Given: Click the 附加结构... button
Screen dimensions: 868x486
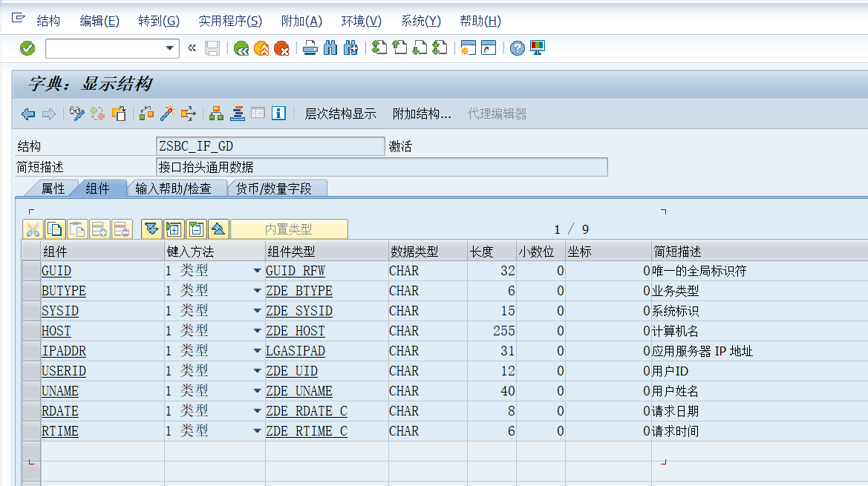Looking at the screenshot, I should point(422,114).
